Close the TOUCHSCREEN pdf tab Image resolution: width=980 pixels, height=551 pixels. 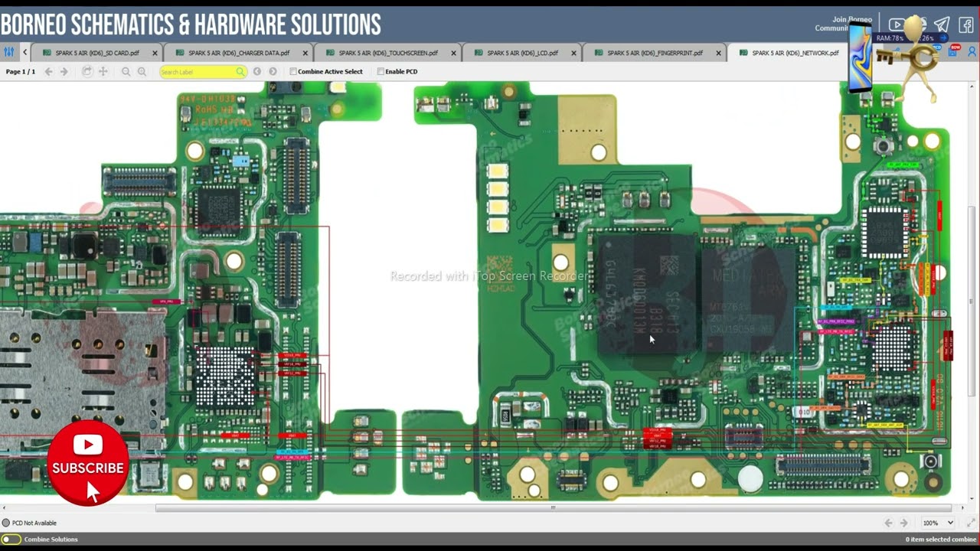pos(453,54)
